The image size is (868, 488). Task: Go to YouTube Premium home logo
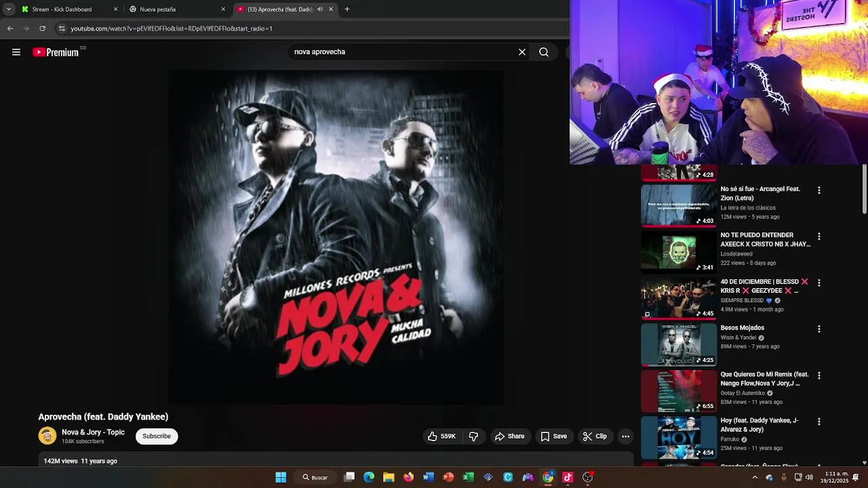(56, 52)
